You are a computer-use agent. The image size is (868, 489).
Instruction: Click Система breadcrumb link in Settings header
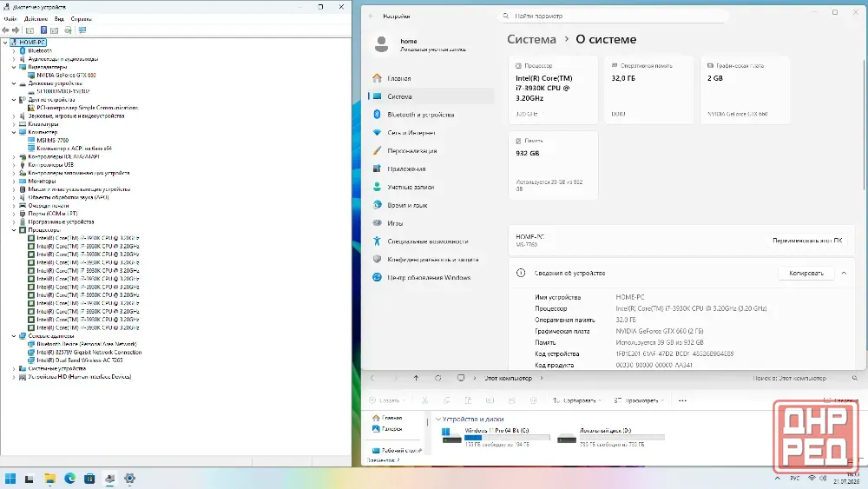click(x=531, y=39)
